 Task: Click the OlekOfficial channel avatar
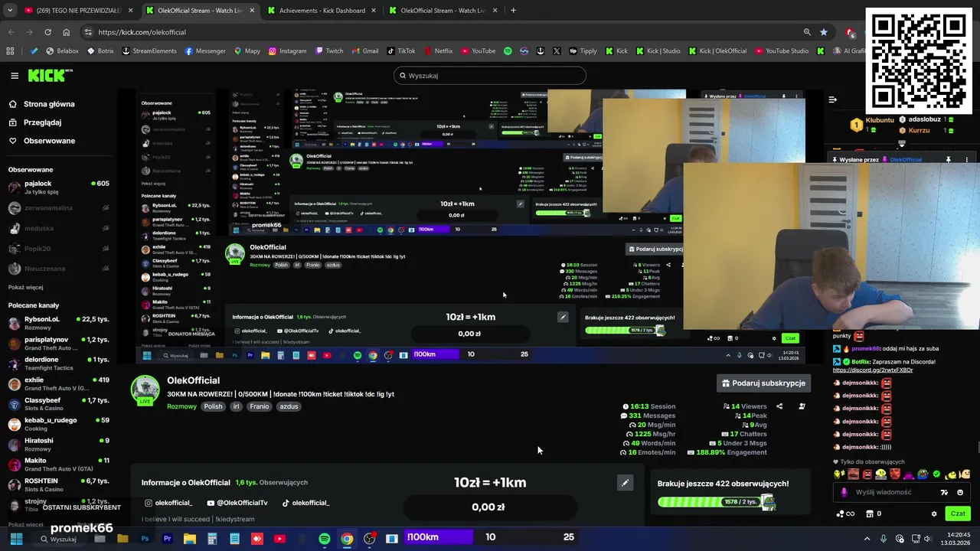pyautogui.click(x=145, y=388)
